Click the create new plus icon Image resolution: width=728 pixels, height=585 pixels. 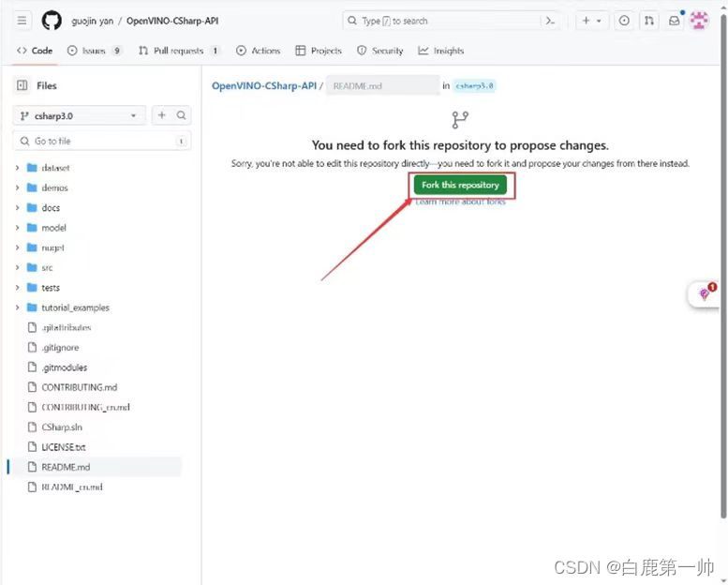(586, 21)
